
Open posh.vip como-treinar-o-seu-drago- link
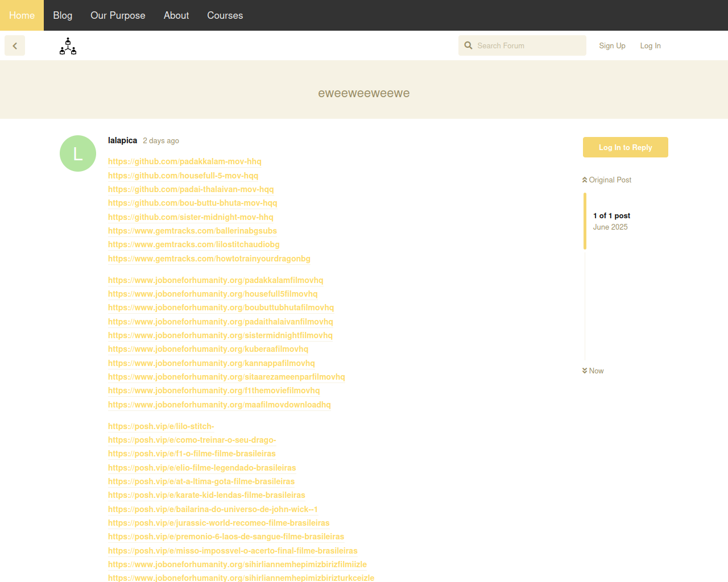click(192, 440)
